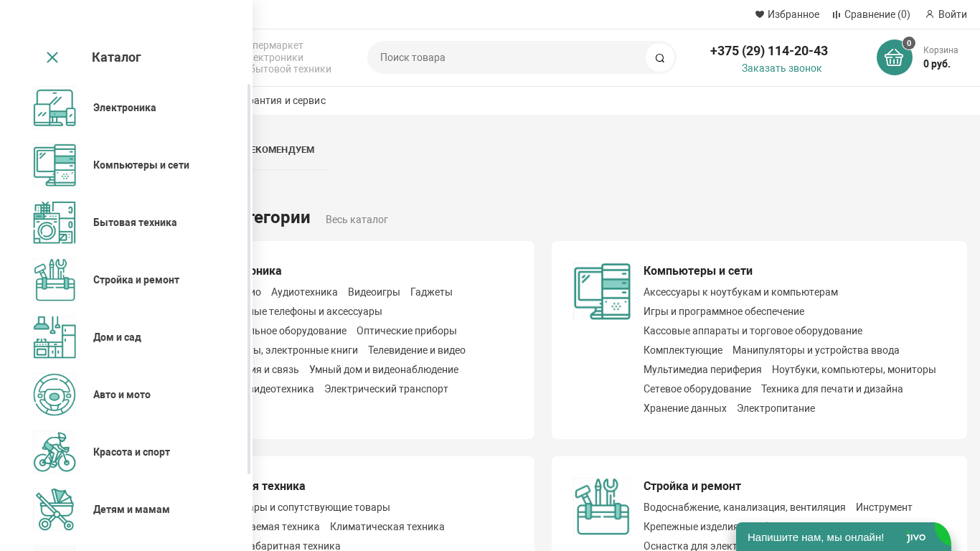Open the Избранное favorites link
The image size is (980, 551).
click(x=793, y=14)
